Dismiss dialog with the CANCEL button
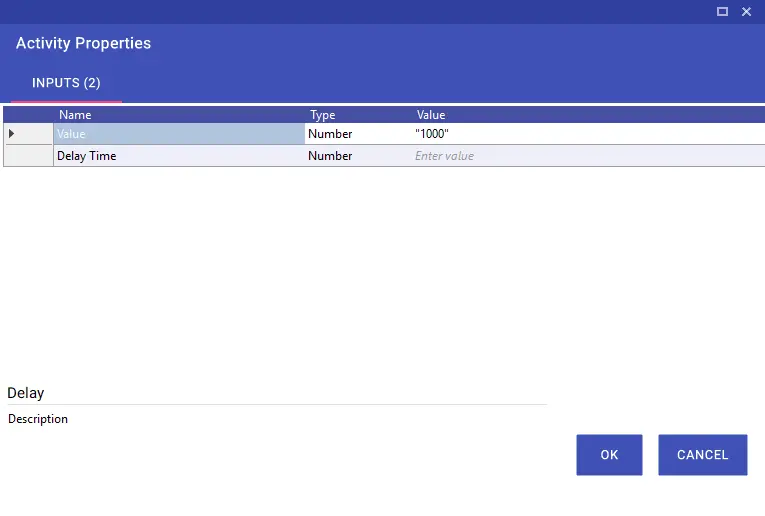 coord(703,455)
